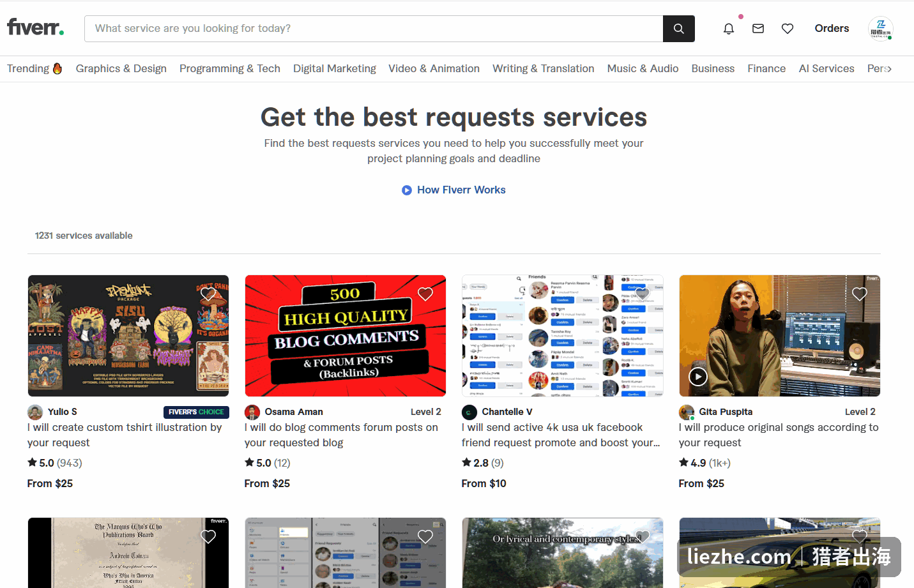Open the messages envelope icon
The height and width of the screenshot is (588, 914).
click(758, 29)
